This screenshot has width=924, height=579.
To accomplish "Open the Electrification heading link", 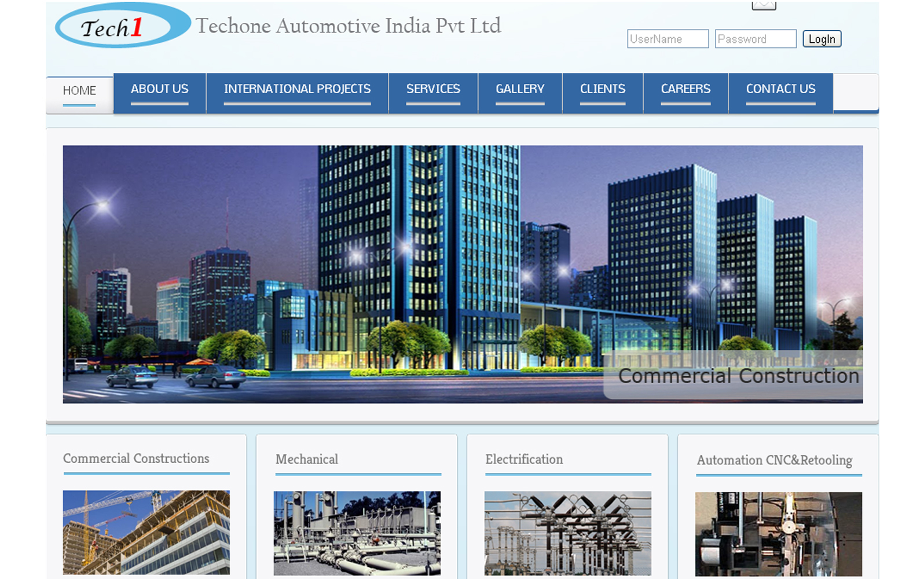I will [x=524, y=459].
